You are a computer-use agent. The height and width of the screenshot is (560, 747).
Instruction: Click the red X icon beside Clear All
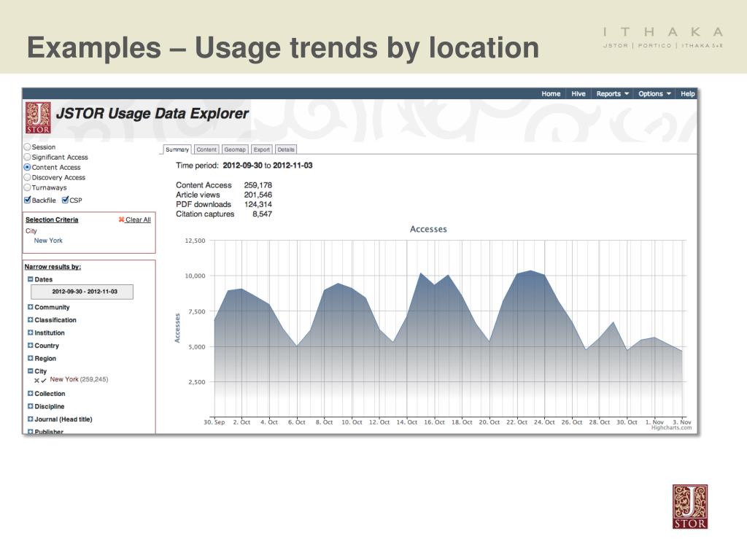point(122,219)
